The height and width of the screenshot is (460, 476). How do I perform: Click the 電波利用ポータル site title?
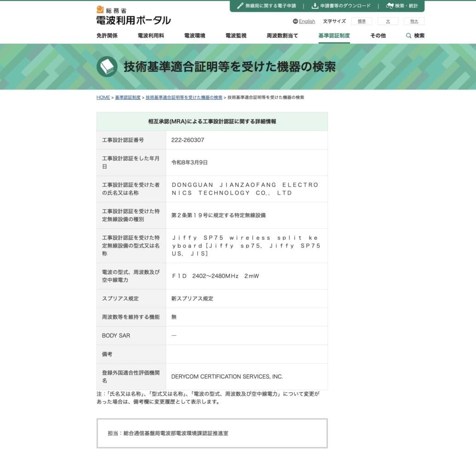click(x=133, y=20)
